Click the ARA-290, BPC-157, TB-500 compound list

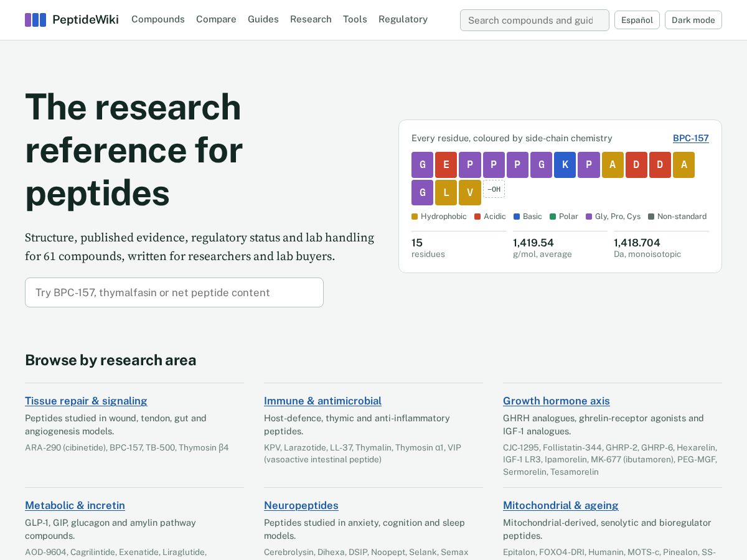(127, 447)
